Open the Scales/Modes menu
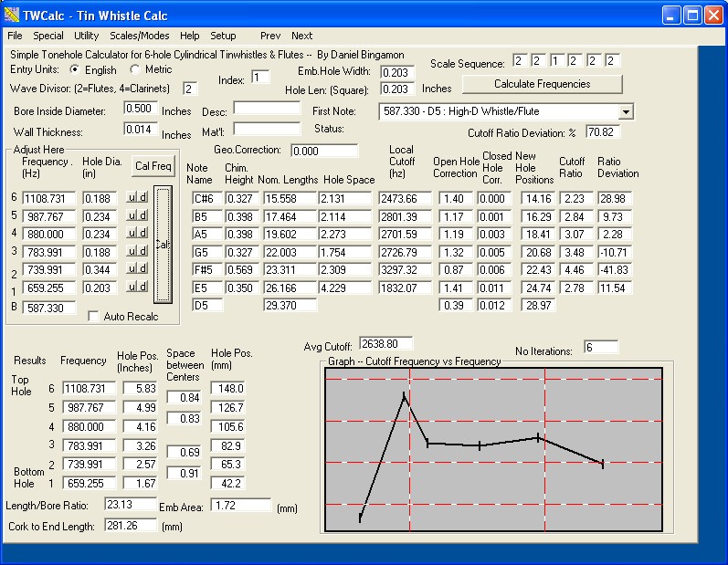This screenshot has height=565, width=728. [139, 36]
